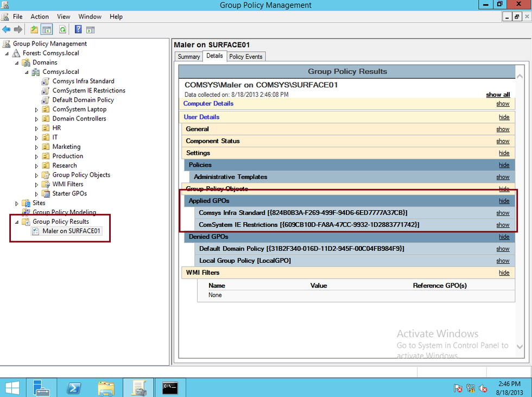
Task: Toggle the Show/Hide Console Tree icon
Action: coord(47,29)
